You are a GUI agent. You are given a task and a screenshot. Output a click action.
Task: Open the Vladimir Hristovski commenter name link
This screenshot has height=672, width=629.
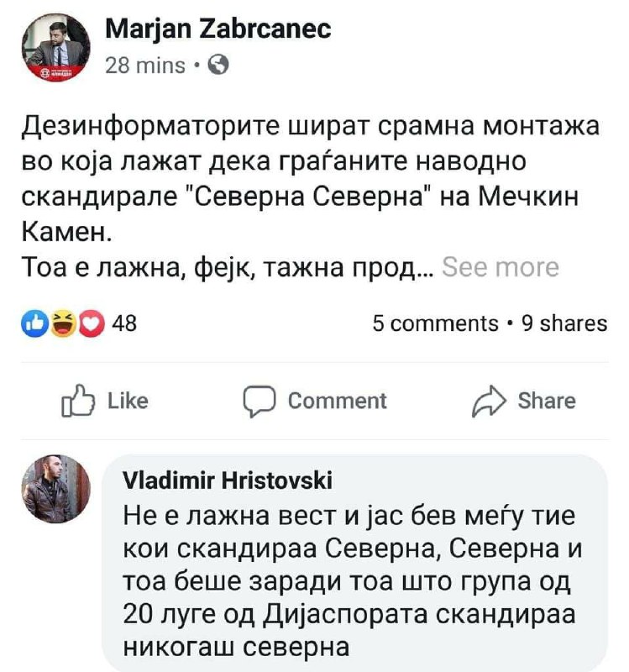(227, 480)
